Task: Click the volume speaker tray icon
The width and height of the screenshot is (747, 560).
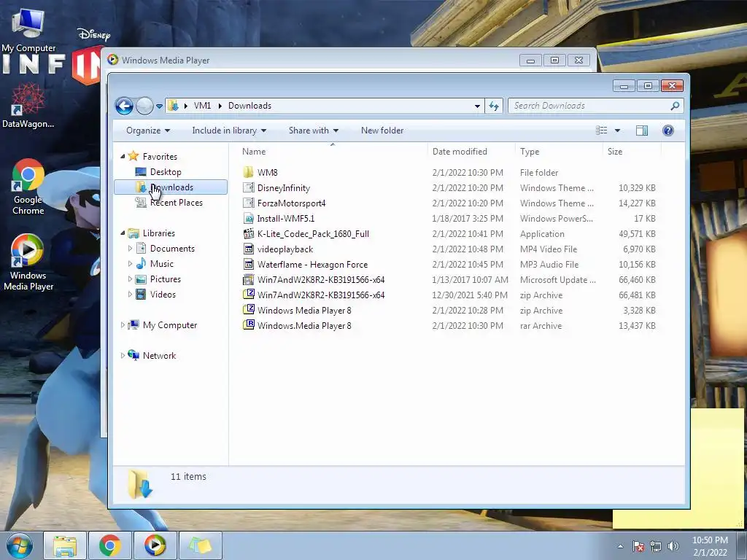Action: pyautogui.click(x=673, y=547)
